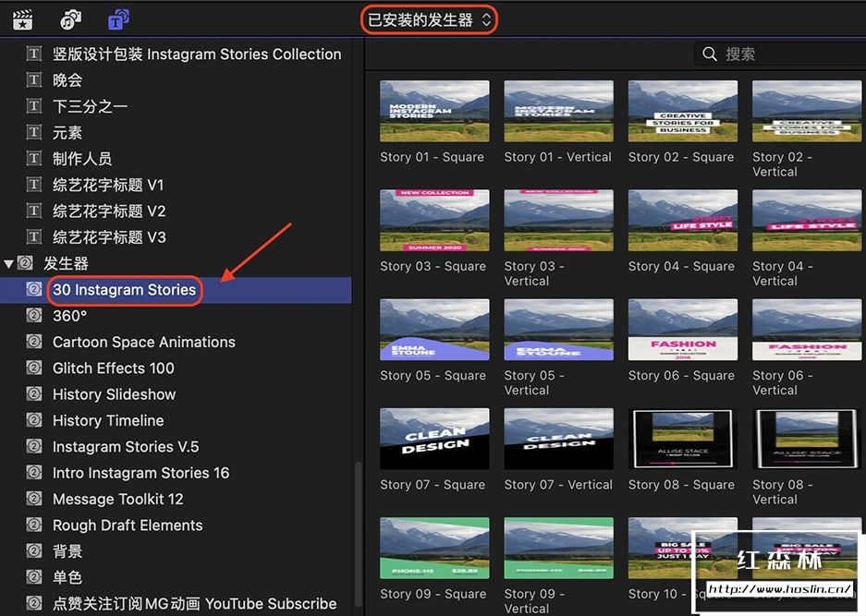Image resolution: width=866 pixels, height=616 pixels.
Task: Choose the Story 08 - Vertical generator
Action: (807, 439)
